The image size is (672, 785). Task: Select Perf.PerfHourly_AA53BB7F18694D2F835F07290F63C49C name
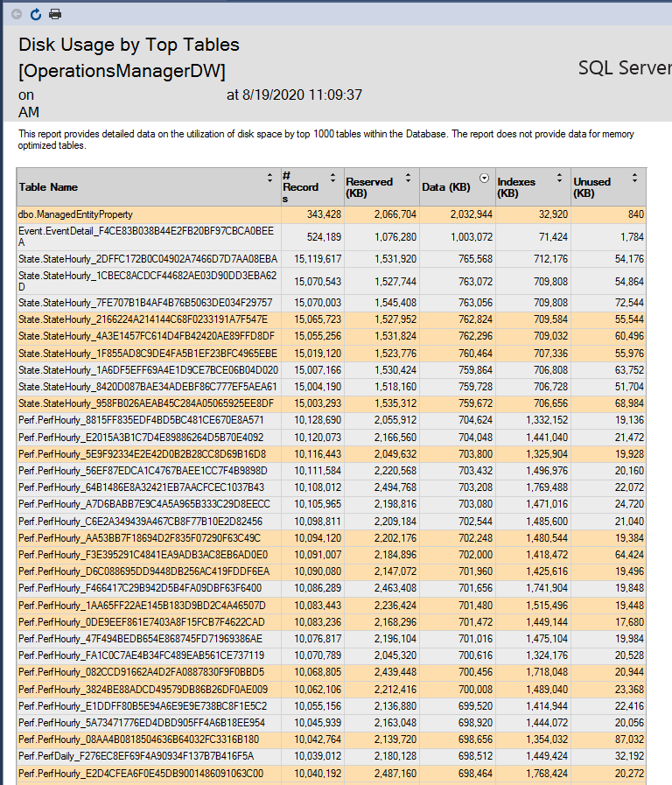click(140, 538)
